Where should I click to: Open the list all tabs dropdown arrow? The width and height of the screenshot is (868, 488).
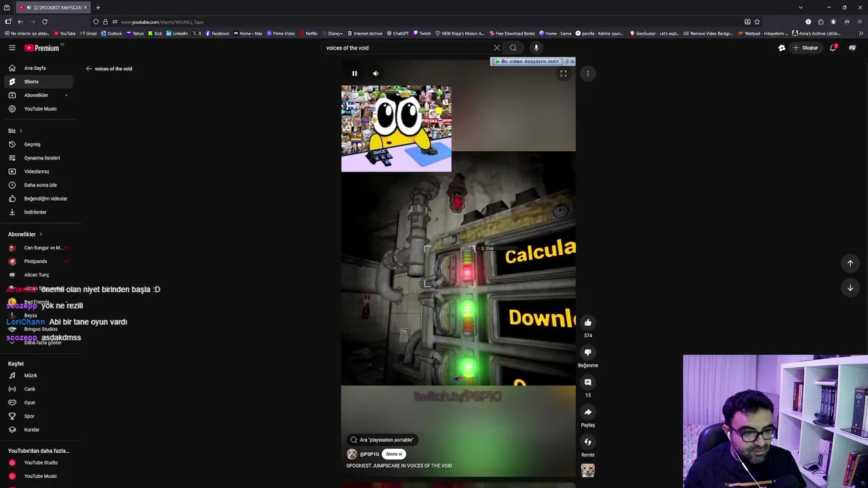coord(800,7)
